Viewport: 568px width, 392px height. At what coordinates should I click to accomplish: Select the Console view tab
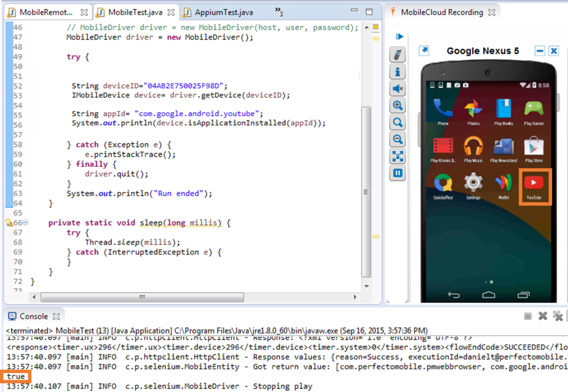(34, 316)
